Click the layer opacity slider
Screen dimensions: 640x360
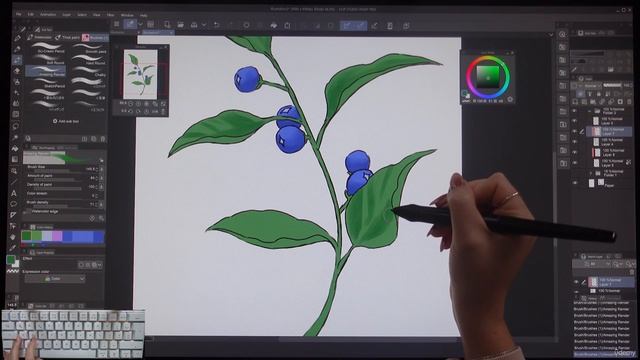[x=612, y=86]
